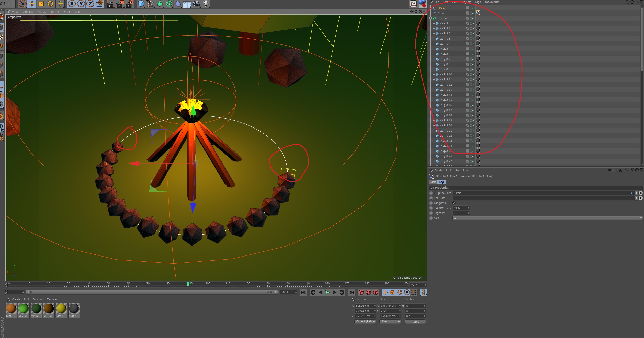Image resolution: width=644 pixels, height=338 pixels.
Task: Open the Cameras viewport menu
Action: (27, 12)
